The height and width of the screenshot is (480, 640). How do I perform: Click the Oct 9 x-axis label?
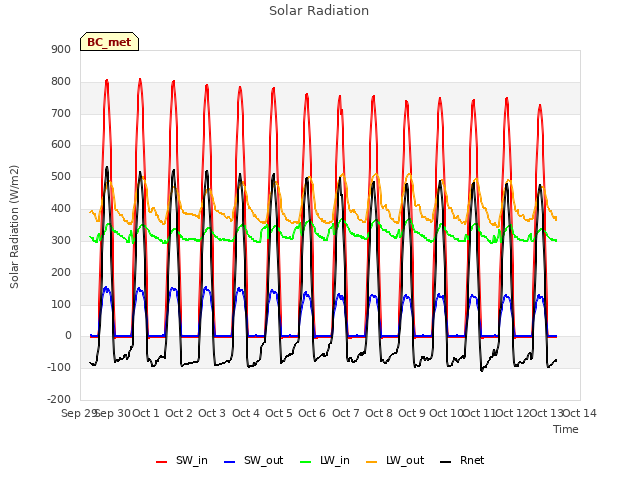pos(412,413)
